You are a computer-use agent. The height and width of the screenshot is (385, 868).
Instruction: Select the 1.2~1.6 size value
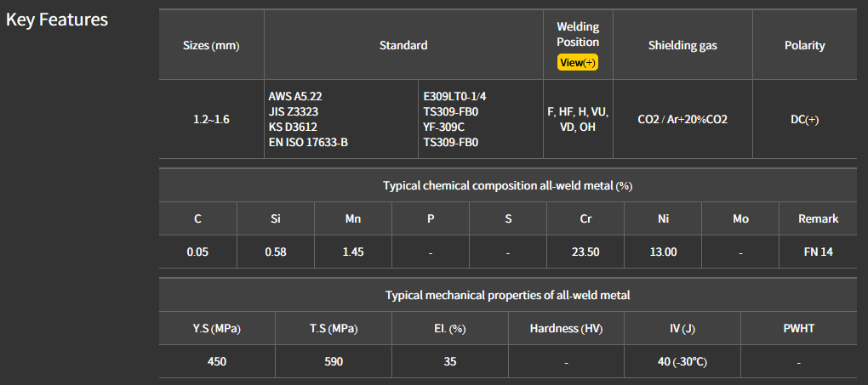211,119
